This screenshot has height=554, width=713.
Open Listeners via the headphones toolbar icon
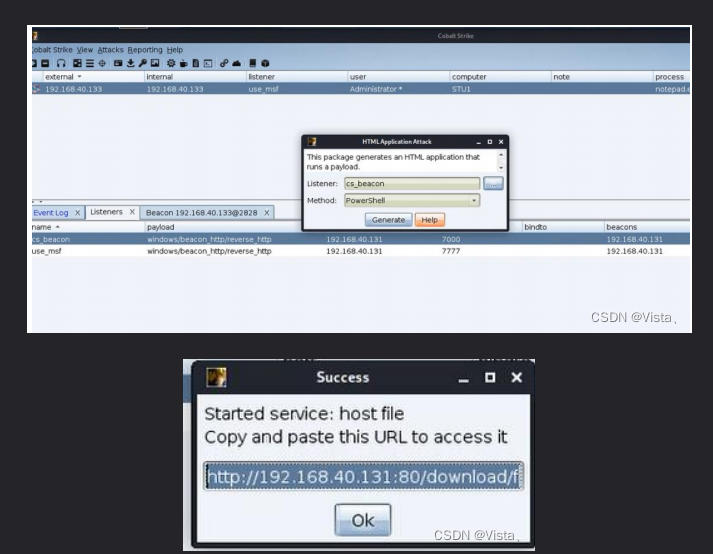click(61, 63)
